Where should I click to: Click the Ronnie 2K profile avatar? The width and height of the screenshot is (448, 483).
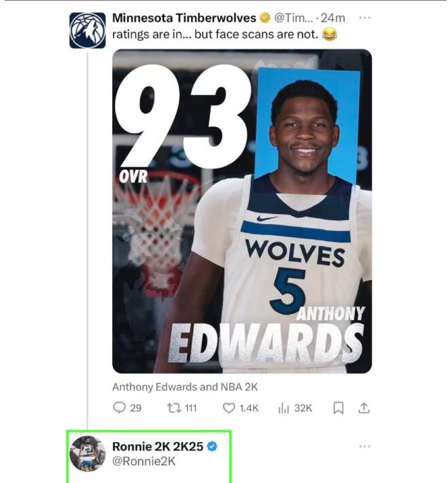(x=88, y=453)
